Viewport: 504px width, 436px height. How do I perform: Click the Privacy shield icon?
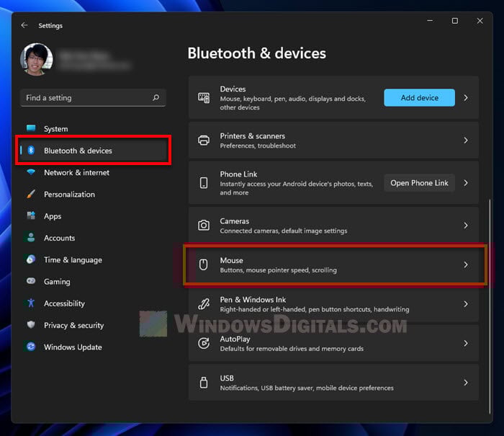click(31, 325)
